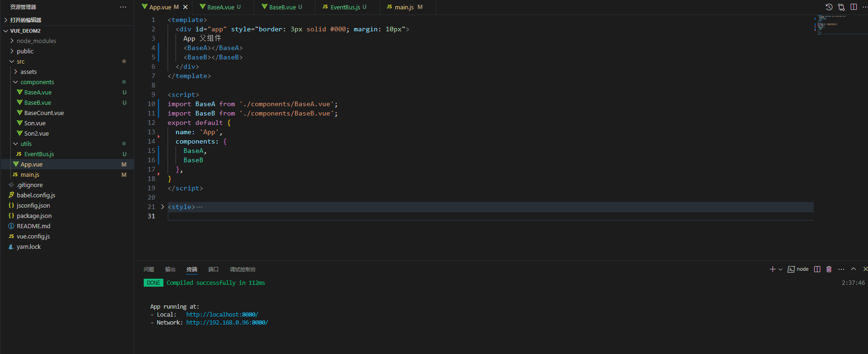
Task: Click the <BaseB></BaseB> tag on line 5
Action: tap(213, 57)
